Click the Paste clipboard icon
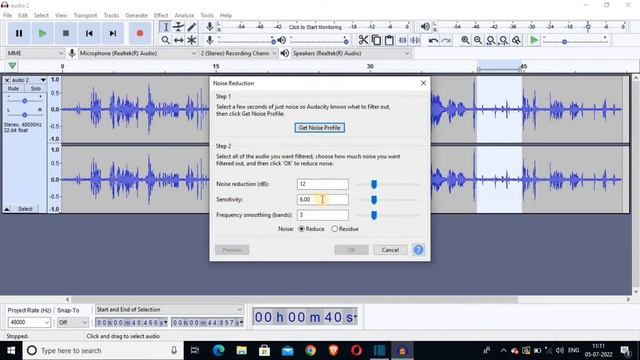 pos(389,40)
